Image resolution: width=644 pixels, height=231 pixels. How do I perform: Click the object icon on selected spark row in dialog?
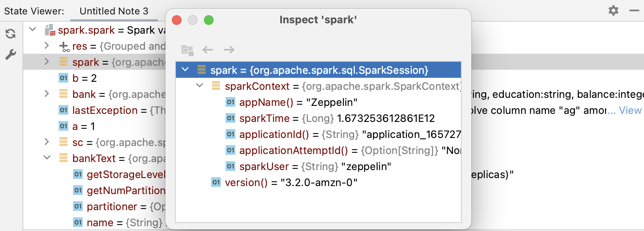[x=202, y=70]
